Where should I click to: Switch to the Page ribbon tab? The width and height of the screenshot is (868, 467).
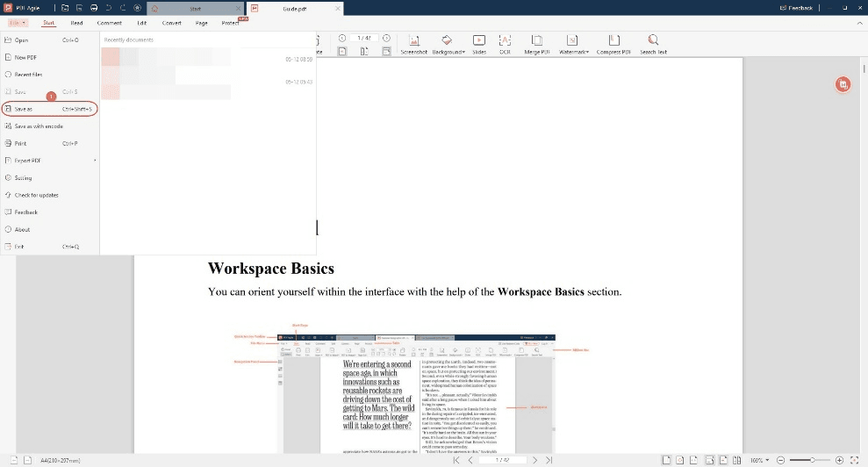pyautogui.click(x=202, y=23)
